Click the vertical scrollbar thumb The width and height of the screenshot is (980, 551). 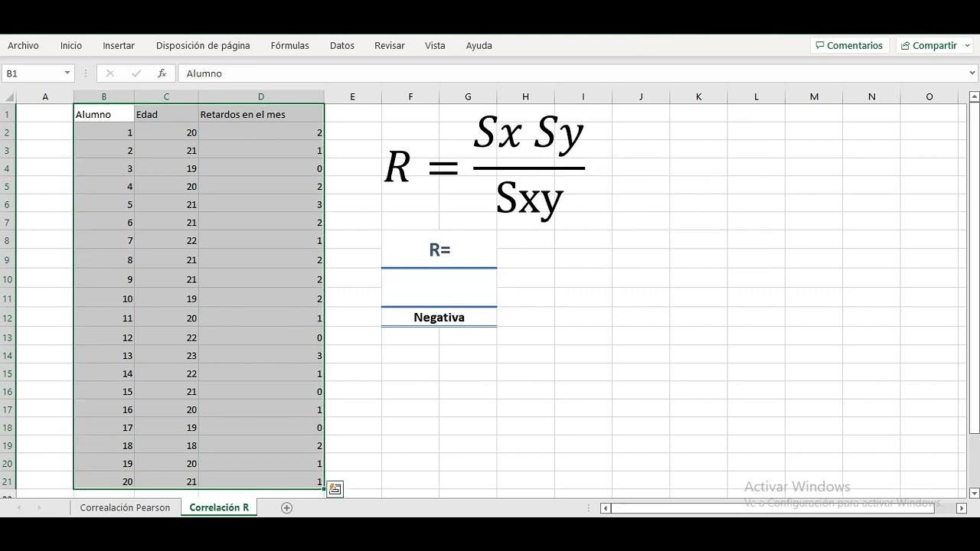[x=974, y=268]
